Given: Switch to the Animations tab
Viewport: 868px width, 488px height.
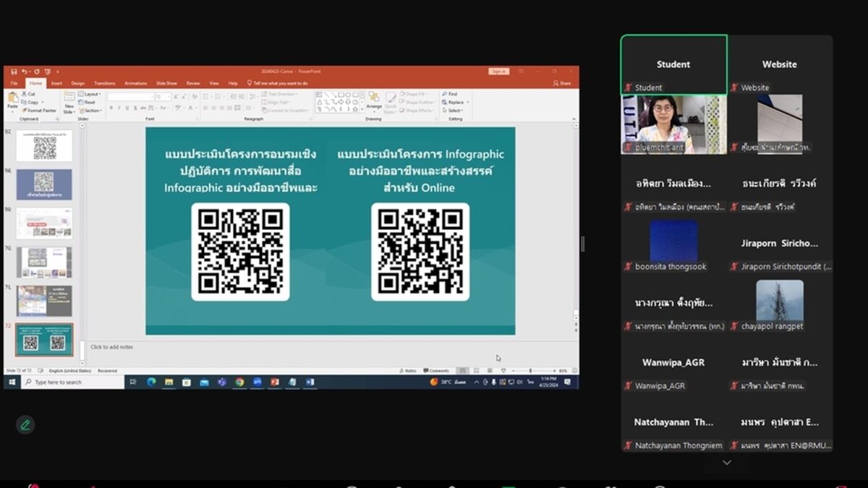Looking at the screenshot, I should coord(135,83).
